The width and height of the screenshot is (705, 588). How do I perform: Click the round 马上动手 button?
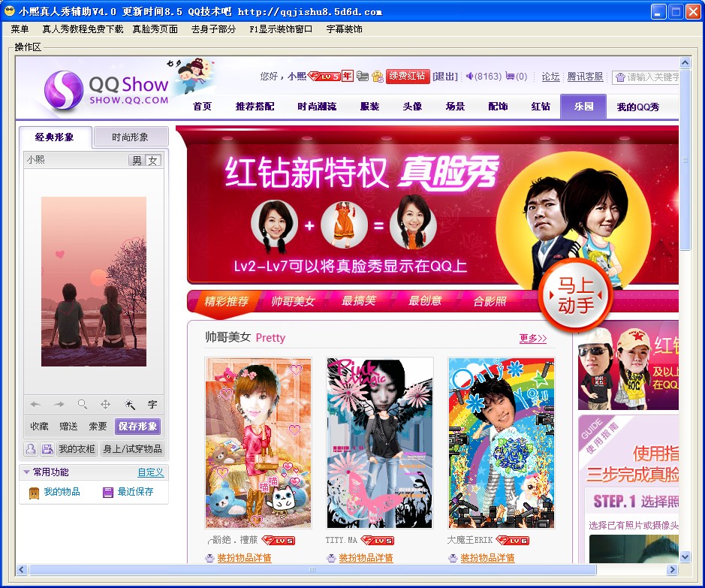click(576, 295)
